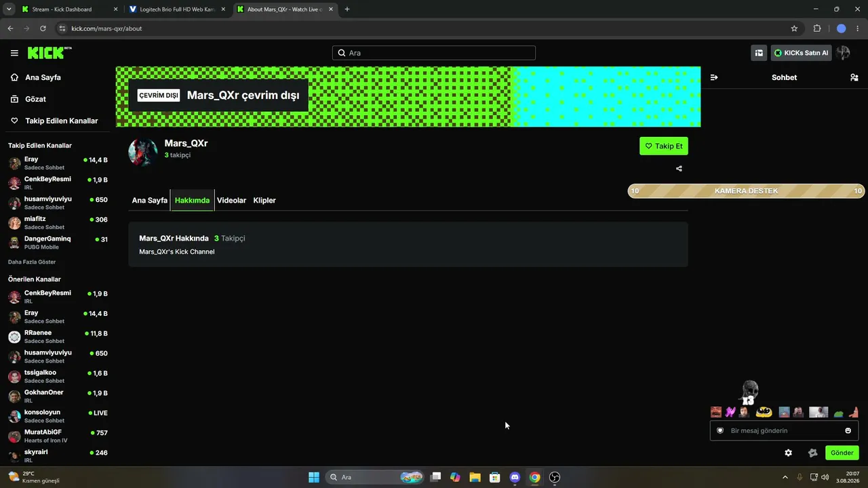Open GokhanOner recommended channel

click(58, 396)
